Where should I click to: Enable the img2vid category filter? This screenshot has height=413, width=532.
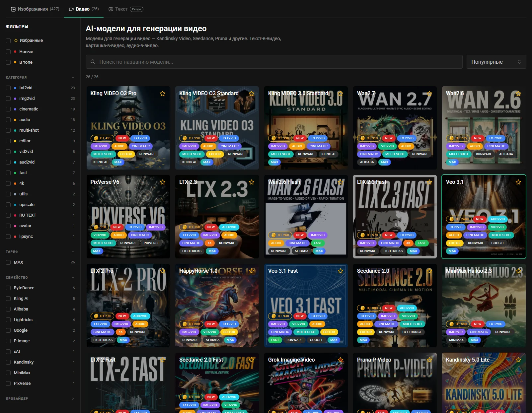pyautogui.click(x=8, y=99)
